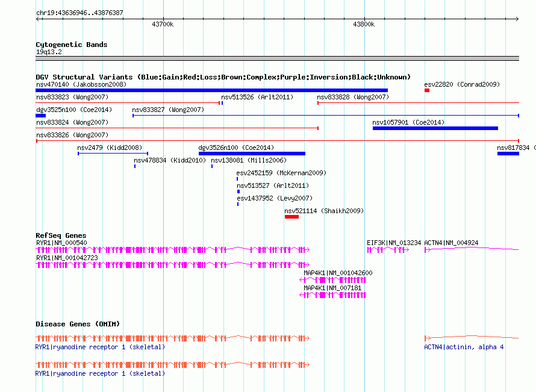The image size is (536, 392).
Task: Click the 43700k ruler position label
Action: 163,25
